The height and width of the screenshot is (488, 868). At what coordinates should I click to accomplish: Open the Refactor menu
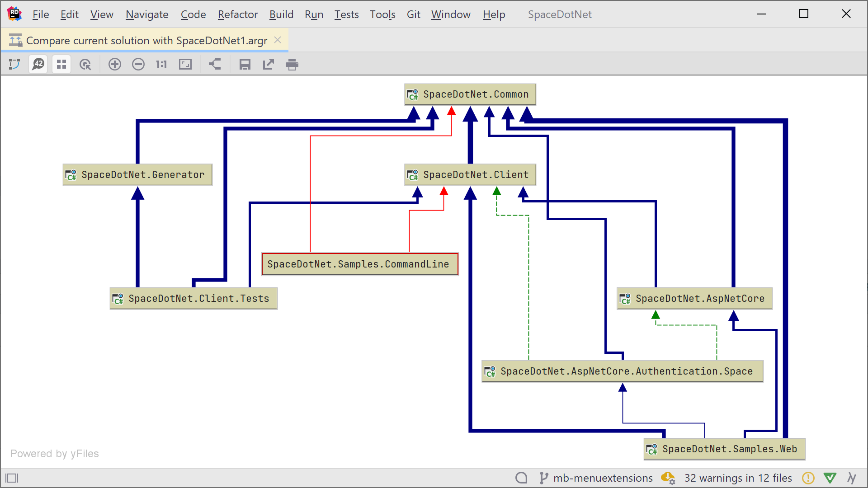pos(237,14)
